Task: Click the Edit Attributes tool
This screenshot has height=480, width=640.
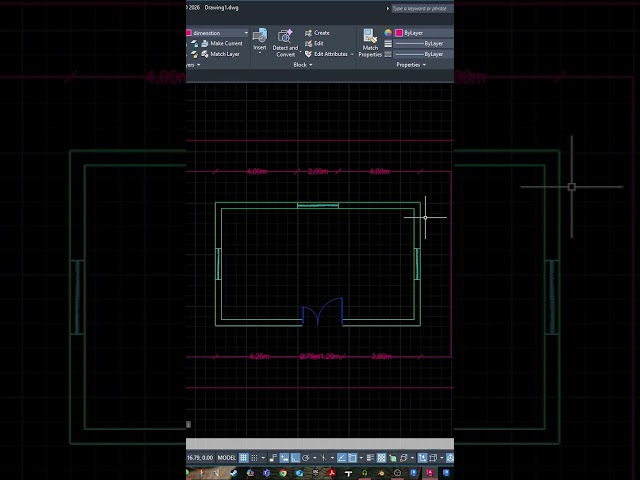Action: [326, 54]
